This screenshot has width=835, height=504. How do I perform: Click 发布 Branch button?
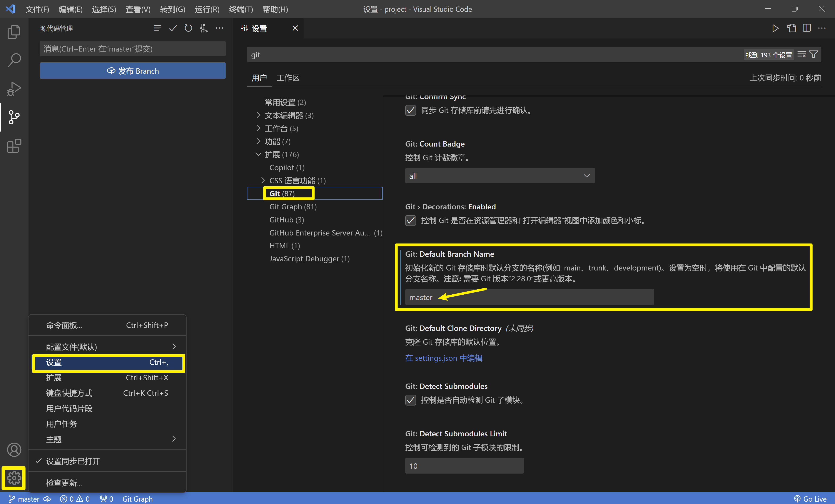(132, 70)
